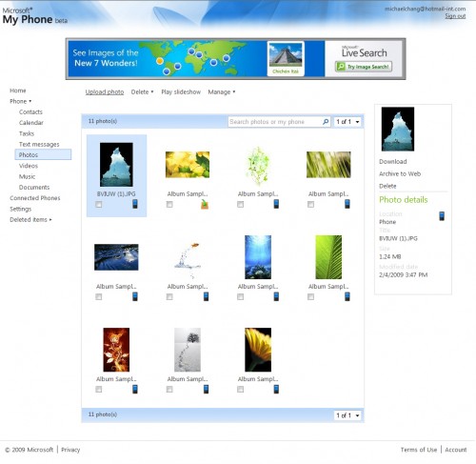Click phone icon under grass blades photo
Viewport: 476px width, 464px height.
347,204
